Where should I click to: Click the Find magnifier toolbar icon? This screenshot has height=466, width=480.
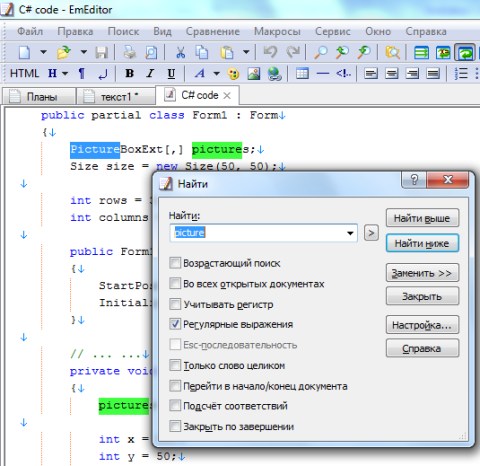click(321, 52)
